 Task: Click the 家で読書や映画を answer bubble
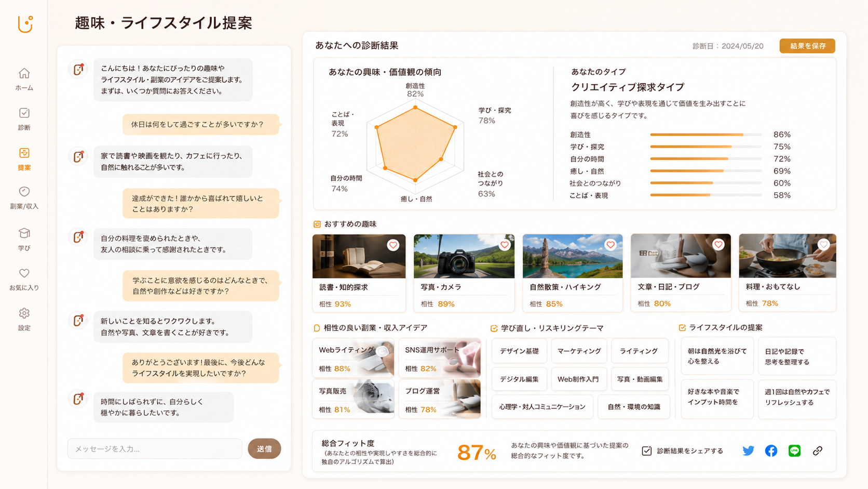[173, 162]
